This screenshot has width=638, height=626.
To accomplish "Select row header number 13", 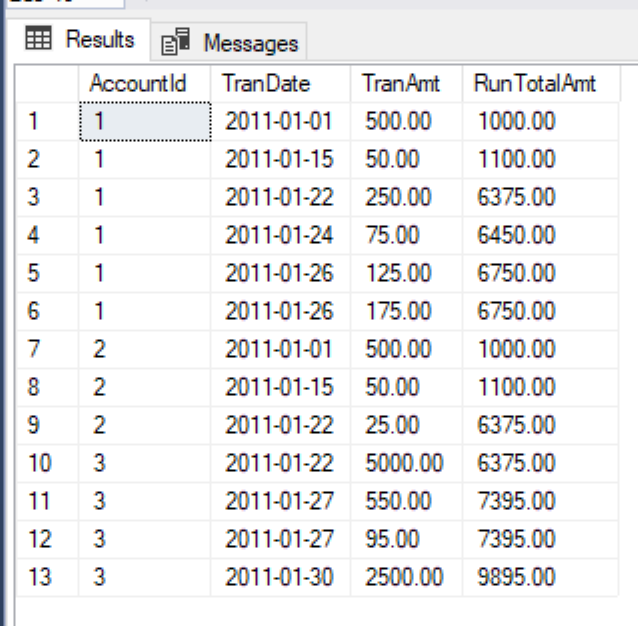I will (x=47, y=577).
